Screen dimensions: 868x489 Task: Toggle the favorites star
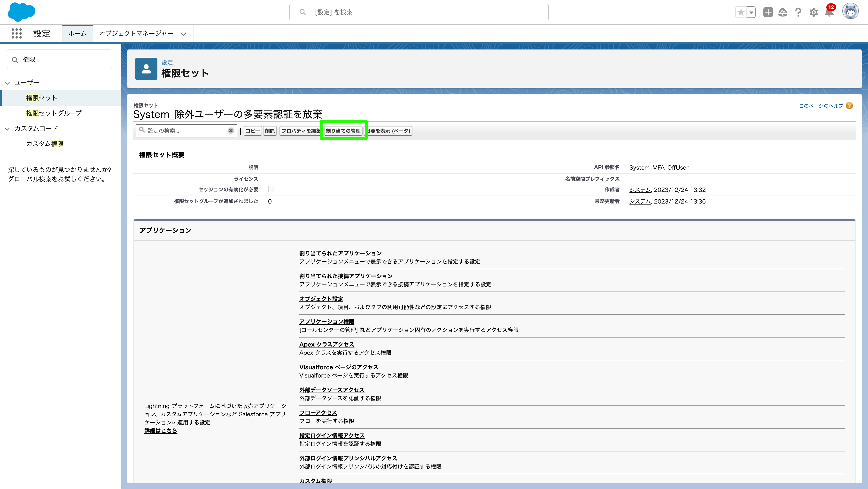point(741,12)
